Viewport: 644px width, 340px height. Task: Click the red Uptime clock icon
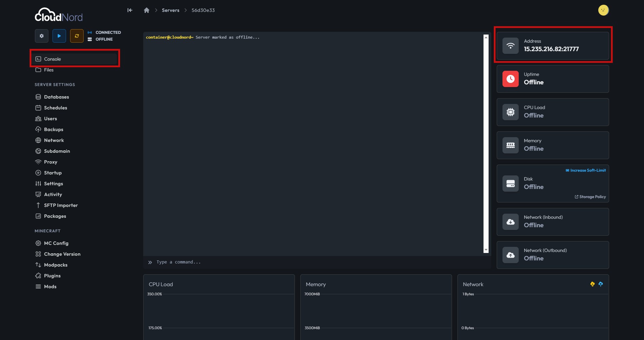(x=511, y=79)
